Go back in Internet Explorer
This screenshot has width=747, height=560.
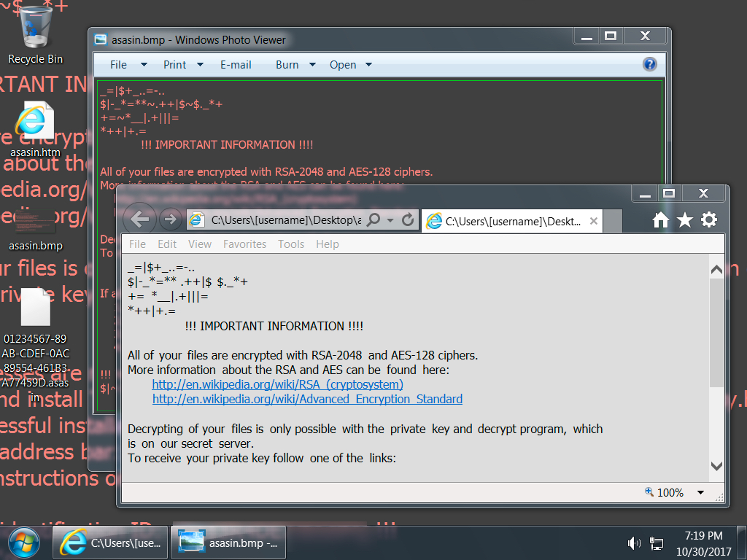click(x=139, y=219)
